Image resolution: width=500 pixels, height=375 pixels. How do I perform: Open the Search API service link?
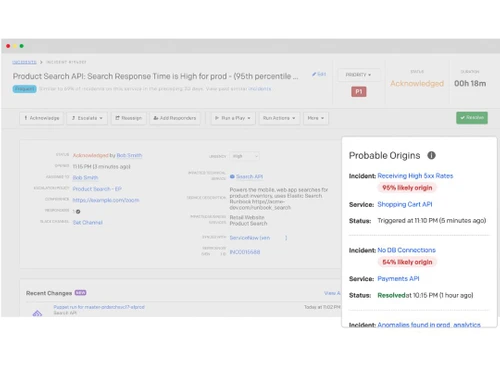tap(249, 176)
